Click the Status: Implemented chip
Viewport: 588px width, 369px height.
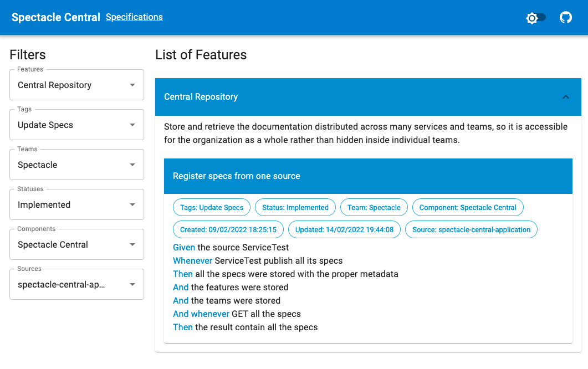pyautogui.click(x=295, y=207)
